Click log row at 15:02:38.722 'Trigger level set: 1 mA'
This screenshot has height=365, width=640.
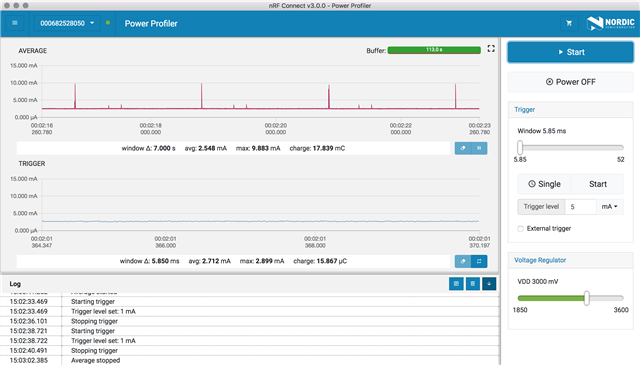click(x=249, y=341)
